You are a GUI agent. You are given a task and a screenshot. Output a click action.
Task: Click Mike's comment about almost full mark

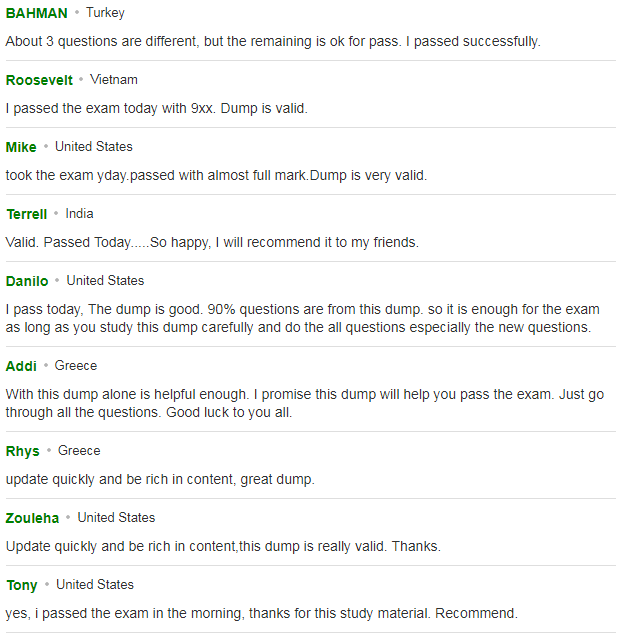216,175
